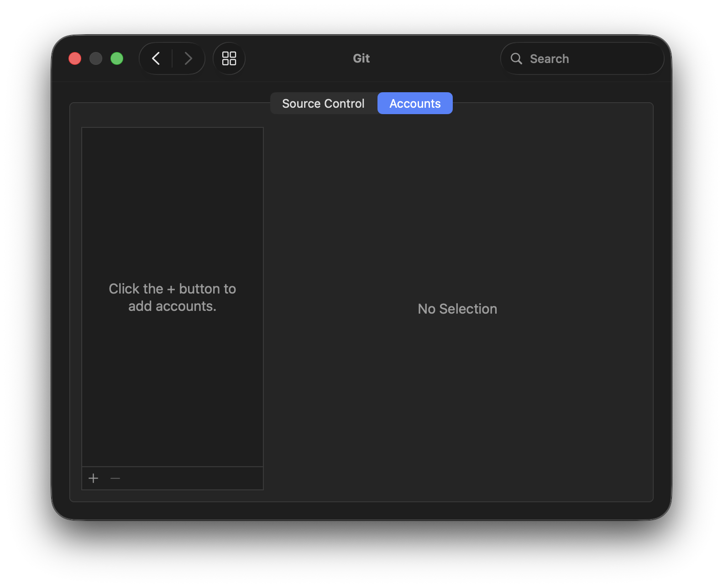Select the Accounts tab
723x588 pixels.
tap(415, 104)
